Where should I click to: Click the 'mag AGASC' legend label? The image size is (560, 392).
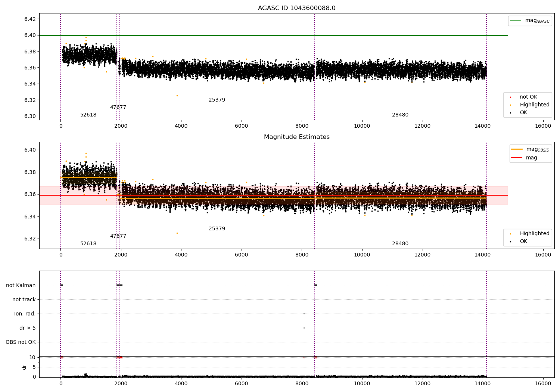pos(537,21)
